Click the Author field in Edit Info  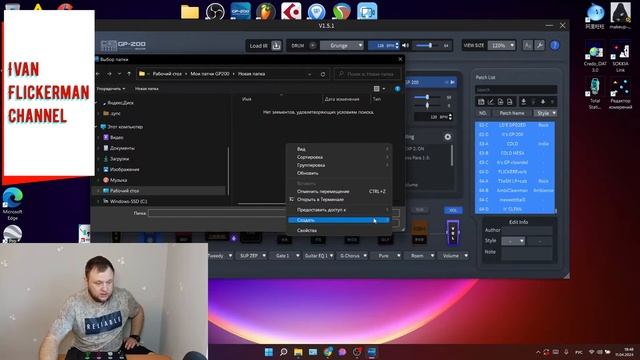[x=527, y=230]
